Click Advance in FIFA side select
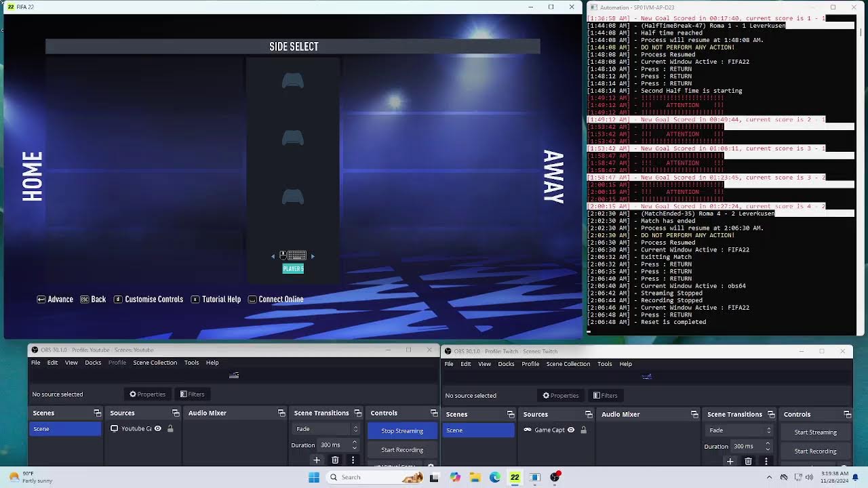Viewport: 868px width, 488px height. click(x=55, y=299)
